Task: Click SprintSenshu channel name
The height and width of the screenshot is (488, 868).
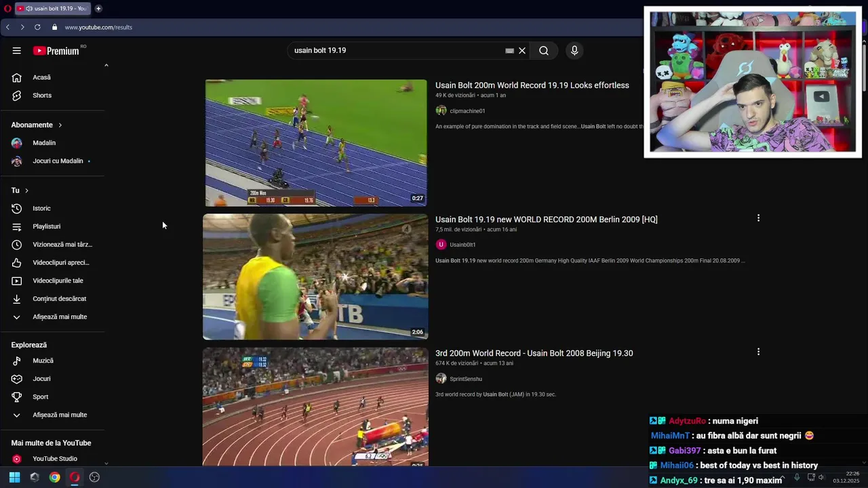Action: point(466,379)
